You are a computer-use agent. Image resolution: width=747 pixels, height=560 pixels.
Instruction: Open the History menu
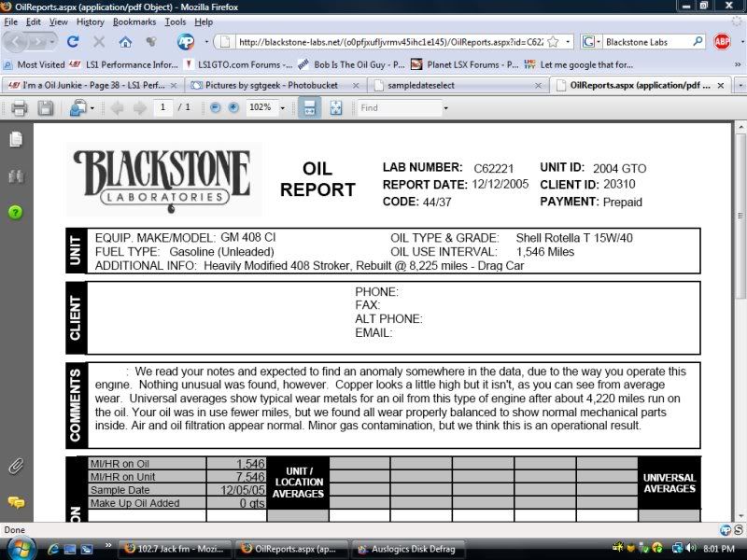pyautogui.click(x=90, y=21)
